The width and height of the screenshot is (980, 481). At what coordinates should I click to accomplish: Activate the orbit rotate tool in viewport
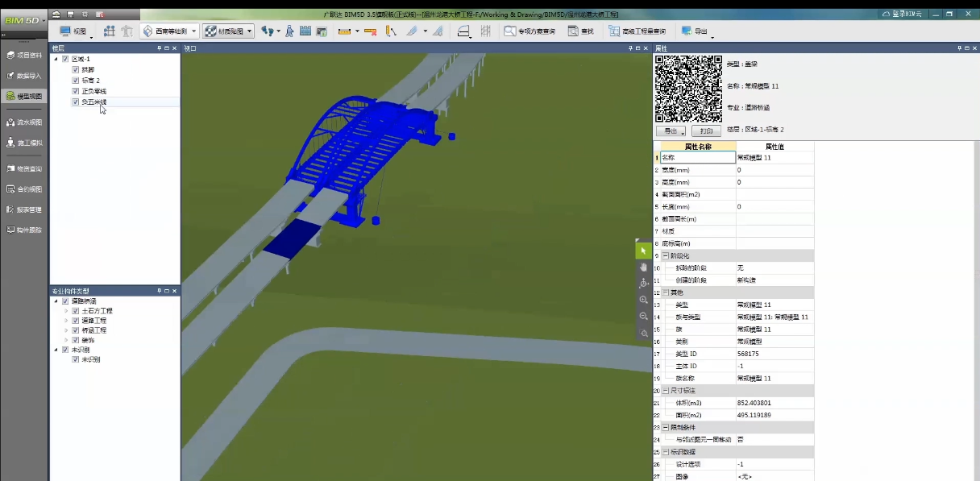[x=643, y=284]
